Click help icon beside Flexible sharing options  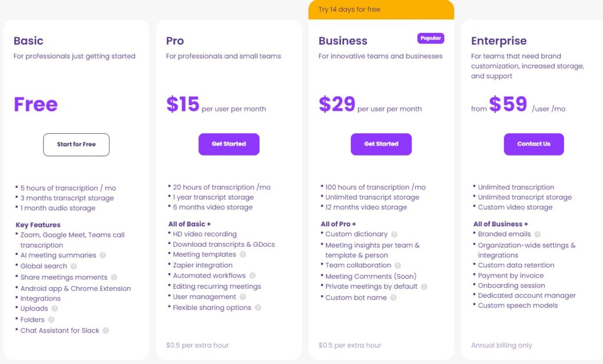tap(258, 307)
